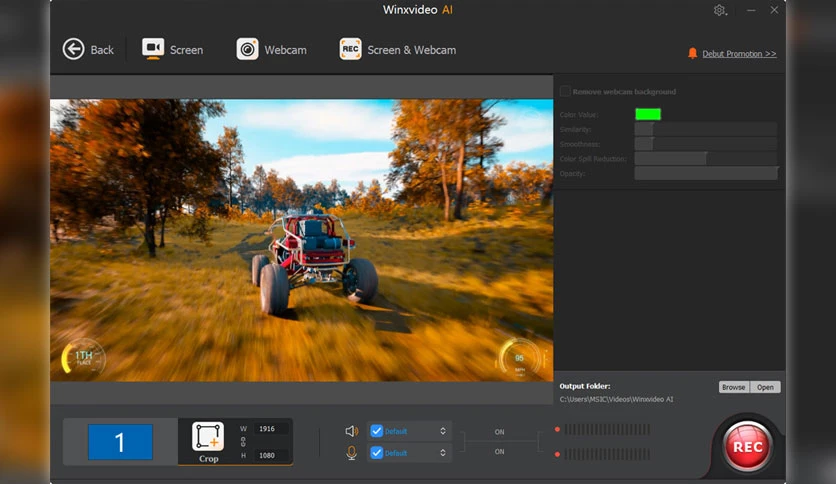The width and height of the screenshot is (836, 484).
Task: Toggle the microphone Default checkbox
Action: tap(376, 453)
